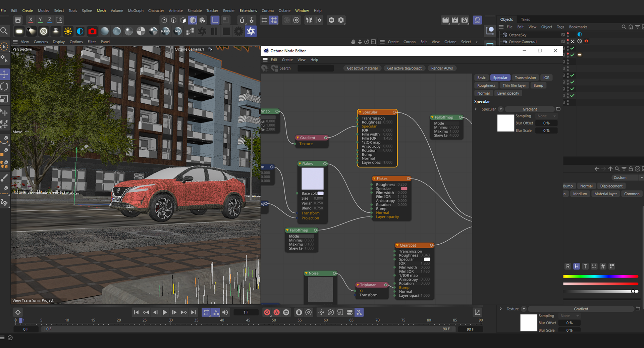
Task: Click the red Octane camera icon
Action: 92,31
